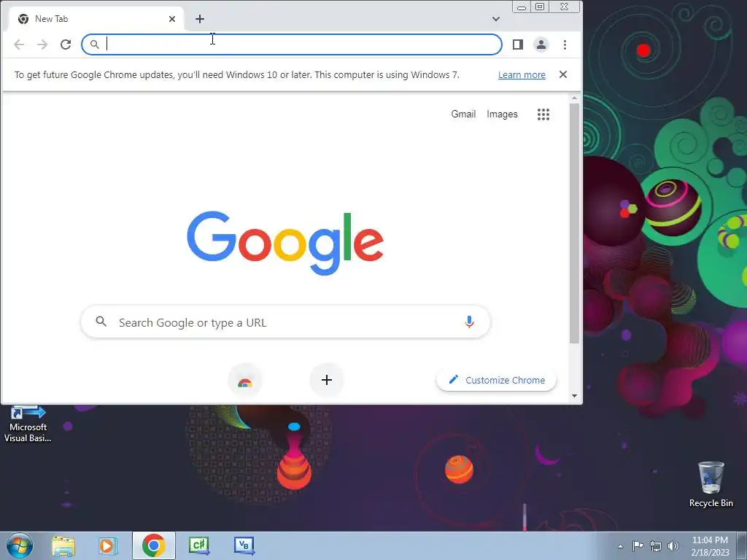Viewport: 747px width, 560px height.
Task: Maximize the Chrome window
Action: pos(540,7)
